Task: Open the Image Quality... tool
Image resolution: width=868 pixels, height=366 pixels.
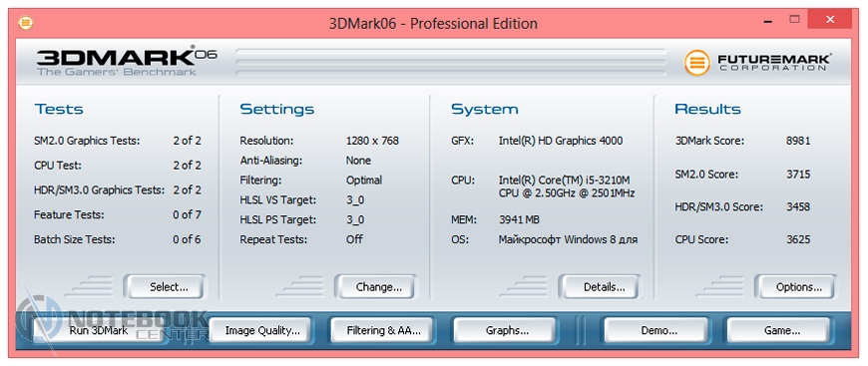Action: coord(260,330)
